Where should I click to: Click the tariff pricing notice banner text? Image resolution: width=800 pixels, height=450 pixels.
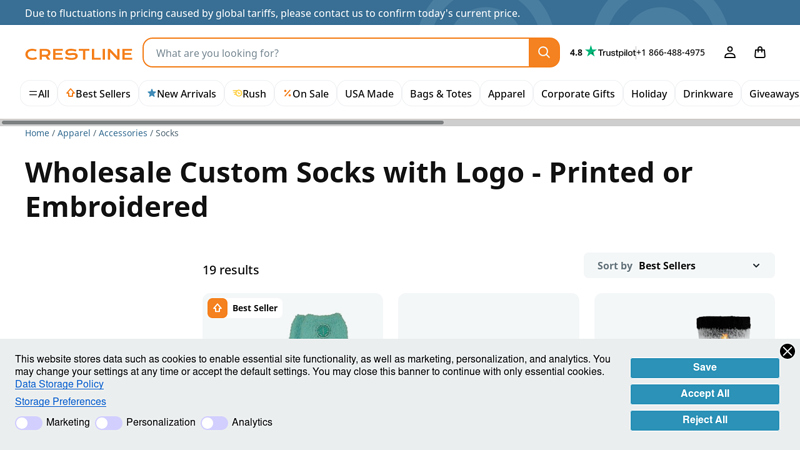pyautogui.click(x=272, y=13)
